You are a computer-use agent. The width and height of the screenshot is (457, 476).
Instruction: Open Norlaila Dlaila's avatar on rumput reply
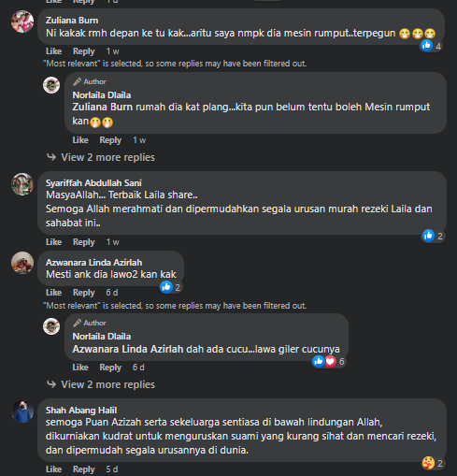click(x=51, y=85)
